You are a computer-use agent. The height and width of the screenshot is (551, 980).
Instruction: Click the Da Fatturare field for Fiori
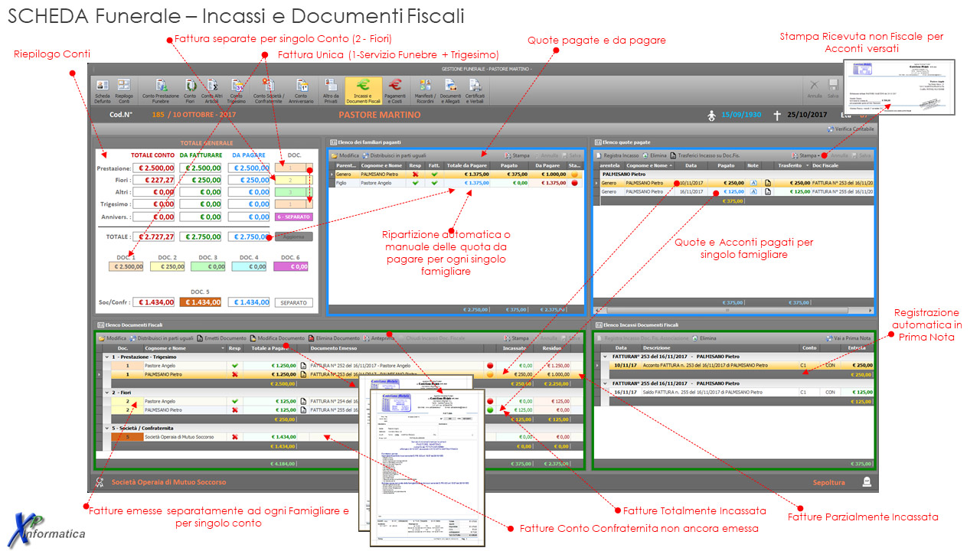(x=201, y=180)
